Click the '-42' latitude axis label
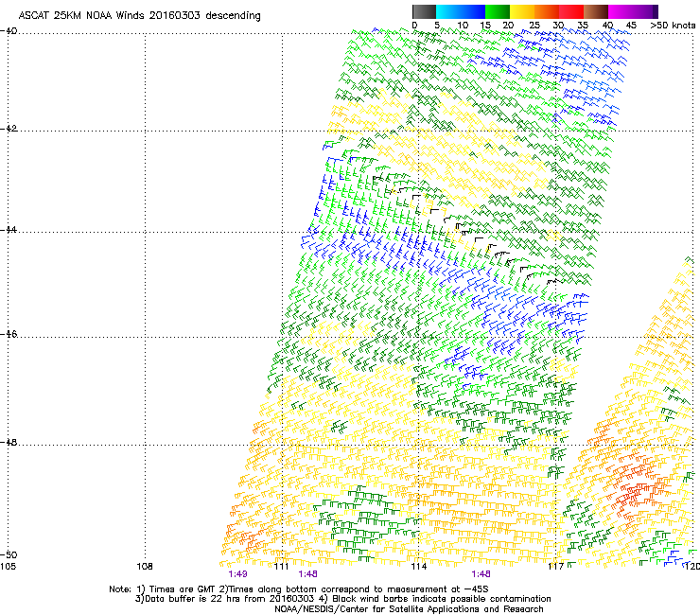This screenshot has height=615, width=700. pos(9,129)
